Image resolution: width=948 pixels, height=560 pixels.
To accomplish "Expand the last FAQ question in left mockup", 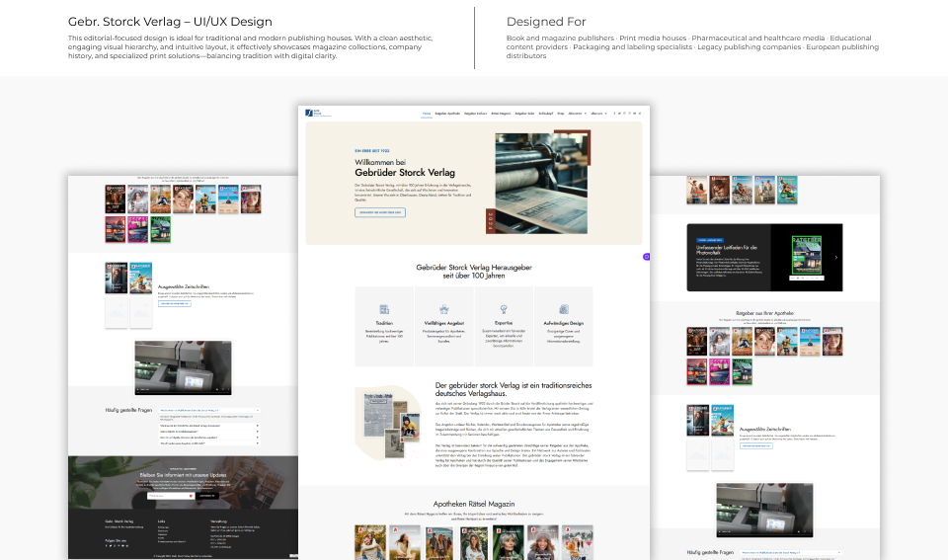I will coord(209,443).
